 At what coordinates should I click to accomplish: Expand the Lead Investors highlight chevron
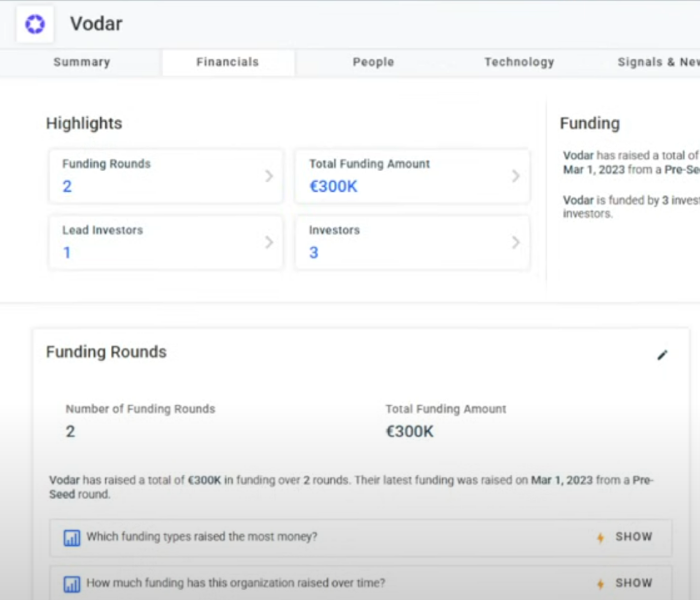click(x=269, y=242)
